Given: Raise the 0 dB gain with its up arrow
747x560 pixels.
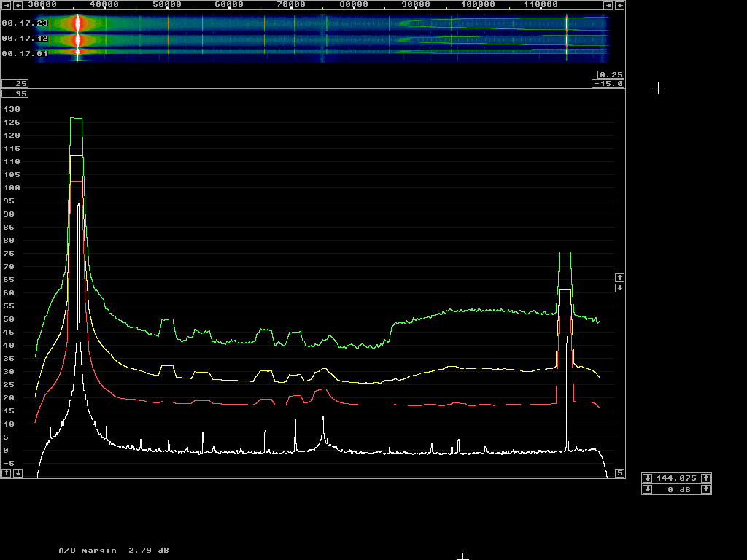Looking at the screenshot, I should (706, 489).
